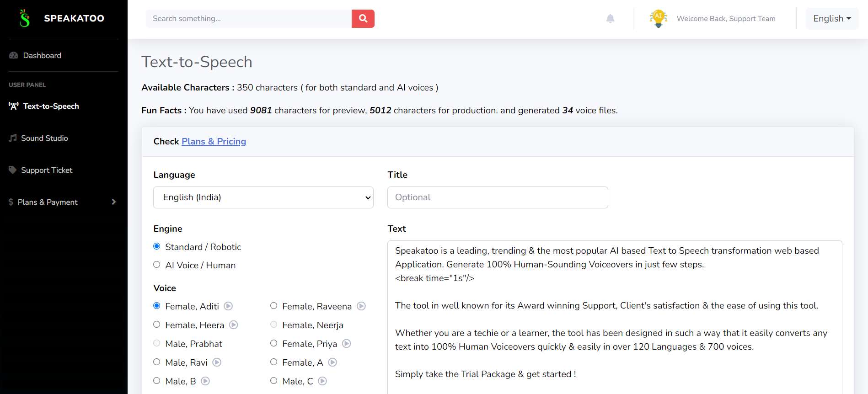Click Welcome Back, Support Team text
This screenshot has height=394, width=868.
726,19
